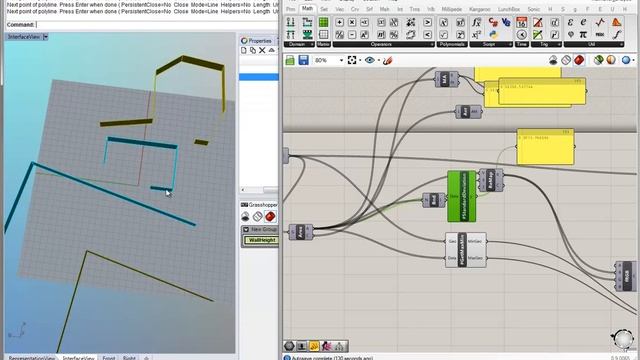Screen dimensions: 640x360
Task: Expand the Operators category panel
Action: click(383, 44)
